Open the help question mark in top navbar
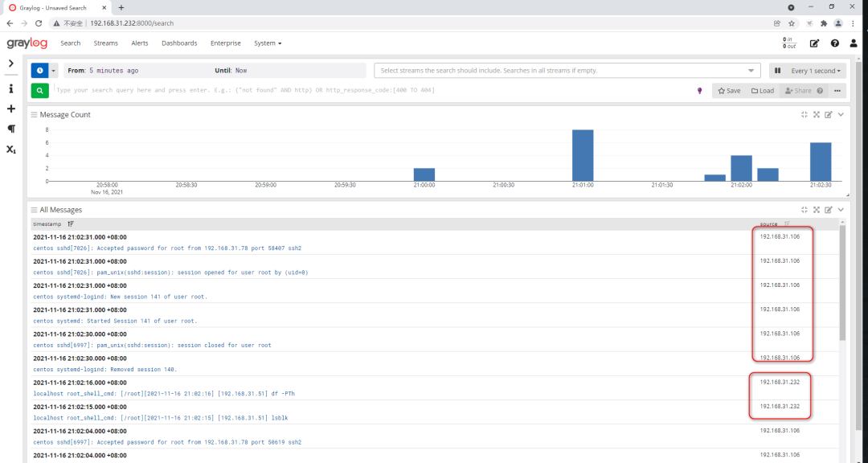 coord(835,43)
